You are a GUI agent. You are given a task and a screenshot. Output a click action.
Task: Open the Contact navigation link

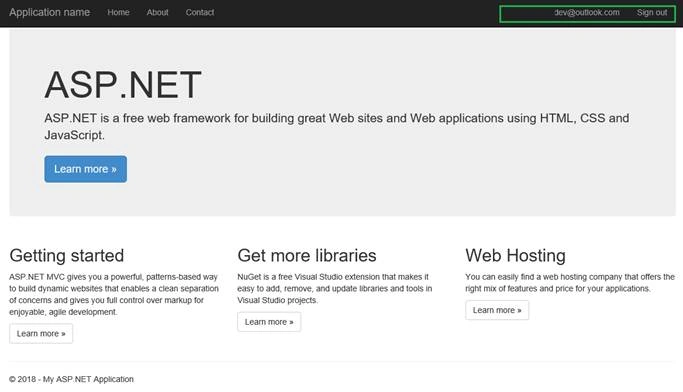199,12
